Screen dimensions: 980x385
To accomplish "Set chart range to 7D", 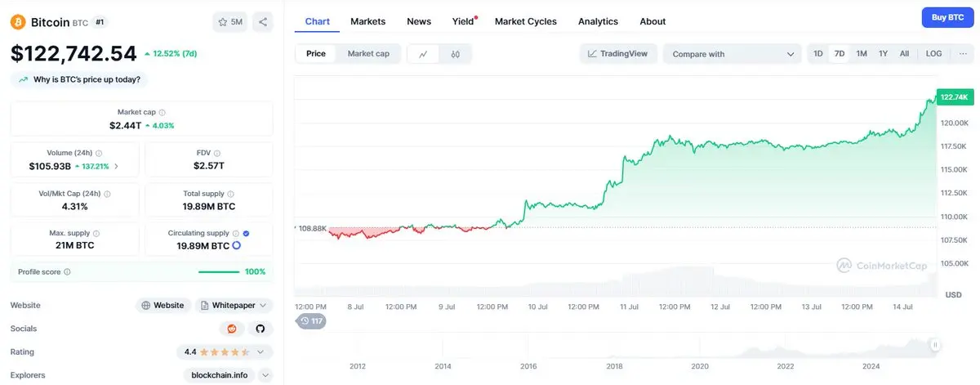I will [839, 54].
